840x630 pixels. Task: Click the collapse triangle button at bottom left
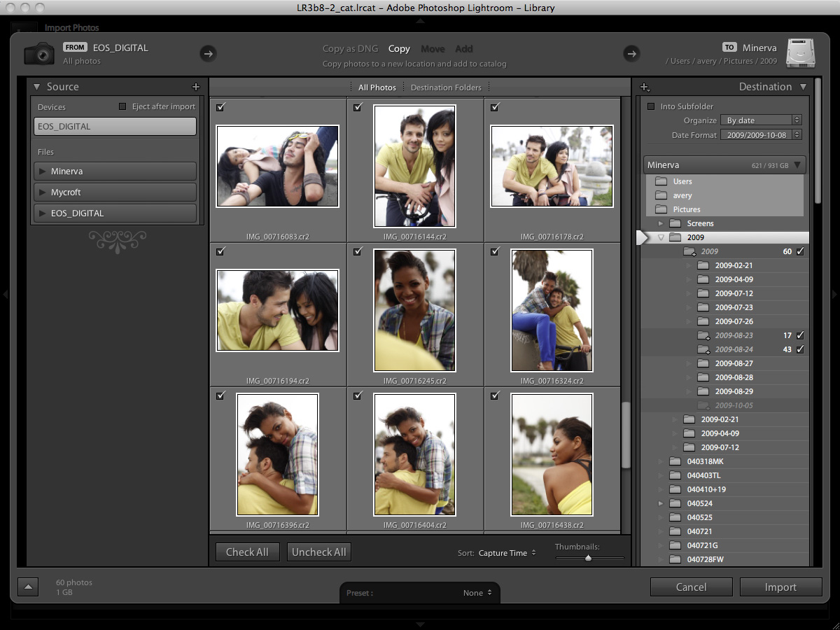[x=28, y=587]
